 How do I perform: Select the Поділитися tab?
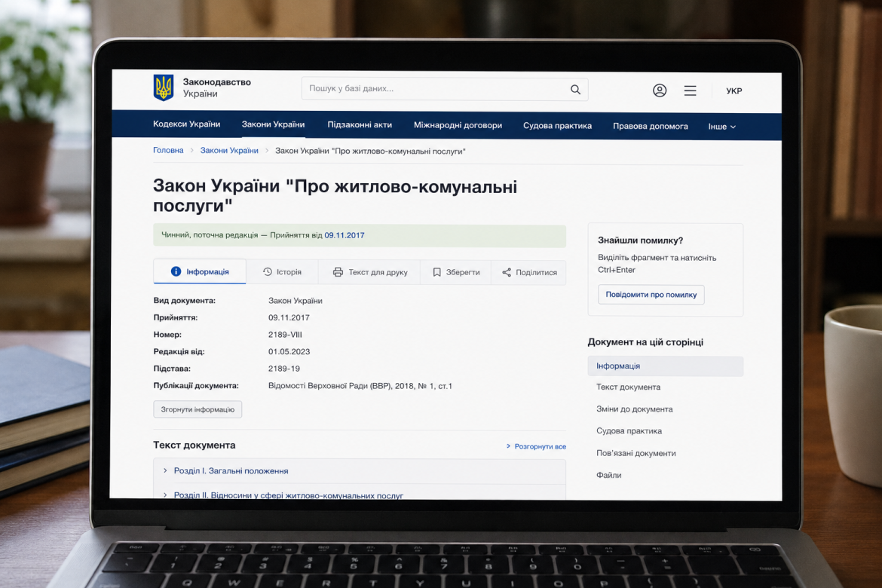coord(528,272)
